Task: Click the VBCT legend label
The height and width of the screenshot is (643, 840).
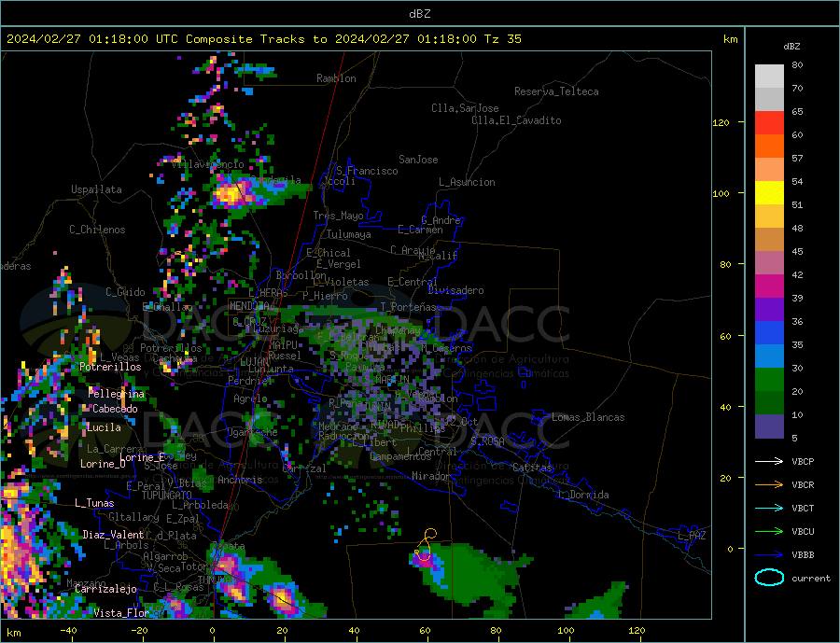Action: (x=803, y=508)
